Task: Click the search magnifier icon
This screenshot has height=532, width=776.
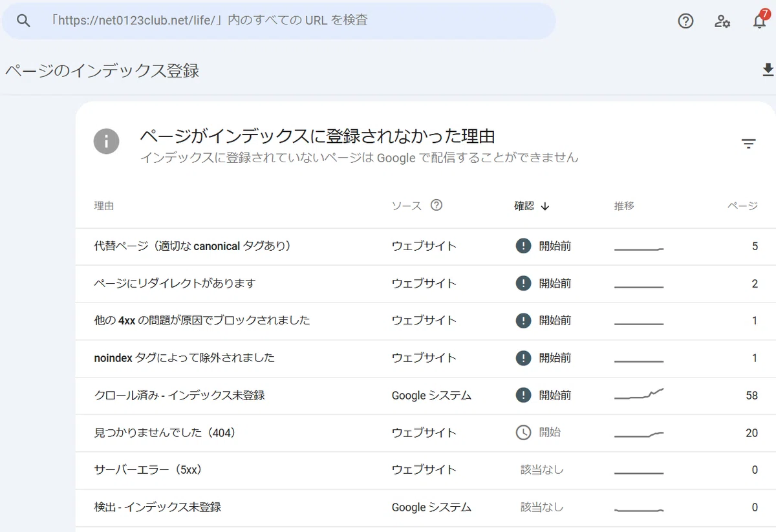Action: (23, 21)
